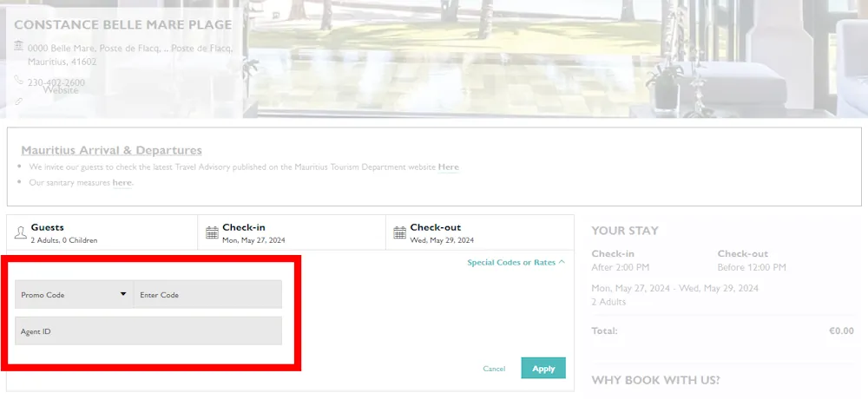The height and width of the screenshot is (399, 868).
Task: Click the Mauritius Arrival & Departures heading
Action: click(111, 151)
